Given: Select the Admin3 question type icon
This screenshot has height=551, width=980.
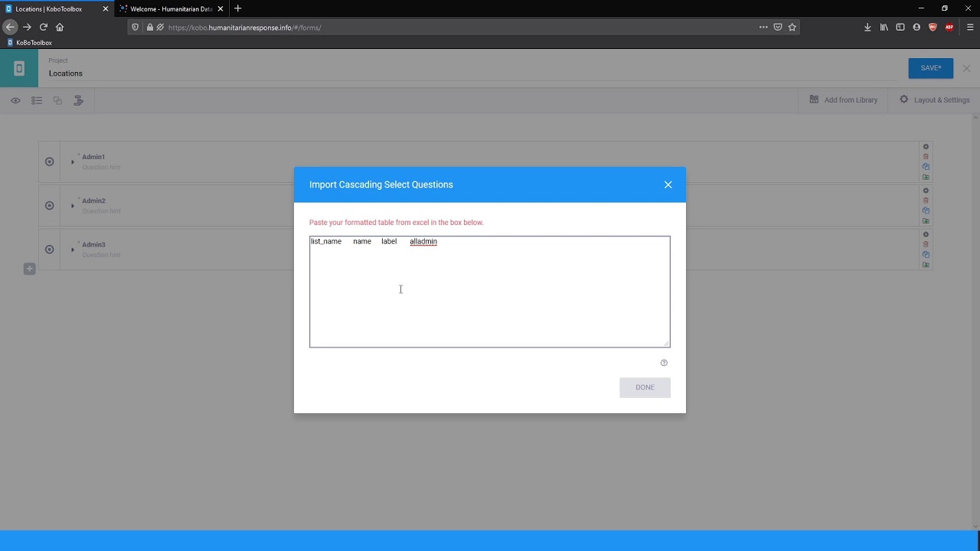Looking at the screenshot, I should 49,249.
